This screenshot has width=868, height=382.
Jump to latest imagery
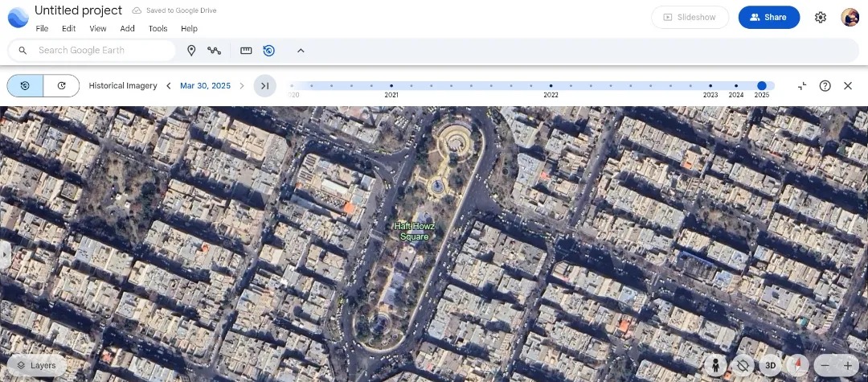click(264, 86)
